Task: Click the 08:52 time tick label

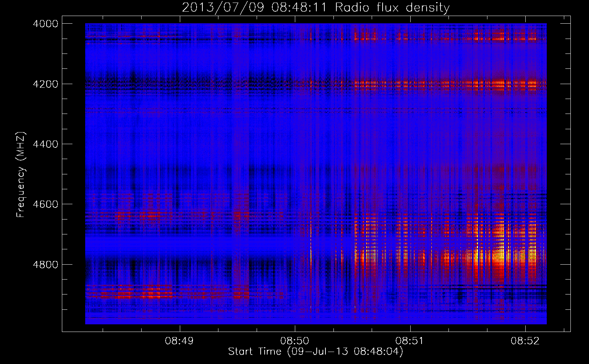Action: point(525,341)
